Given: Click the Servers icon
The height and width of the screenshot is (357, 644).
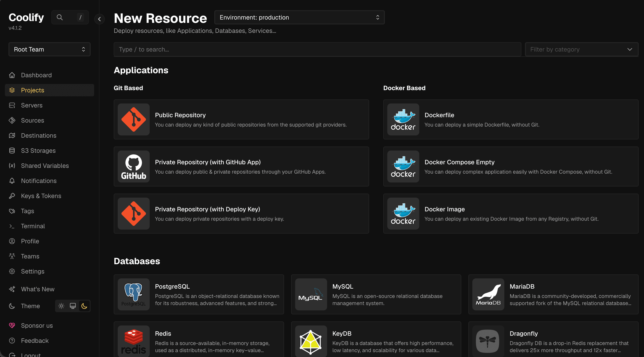Looking at the screenshot, I should pyautogui.click(x=12, y=105).
